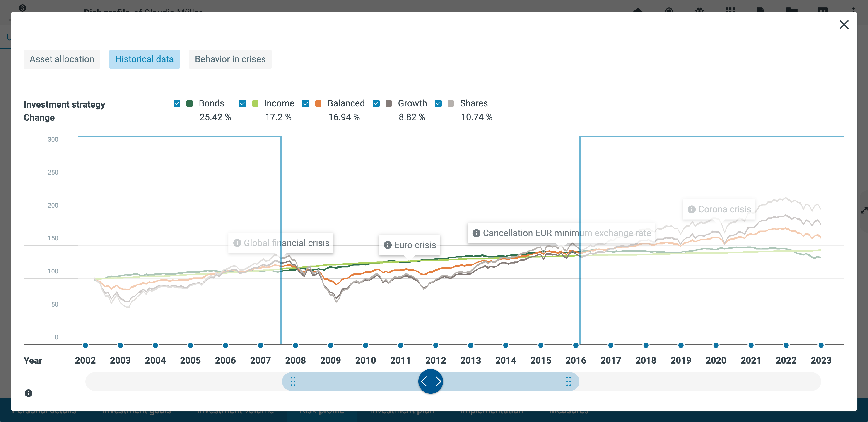Click Cancellation EUR minimum exchange rate info icon
Viewport: 868px width, 422px height.
(x=476, y=233)
